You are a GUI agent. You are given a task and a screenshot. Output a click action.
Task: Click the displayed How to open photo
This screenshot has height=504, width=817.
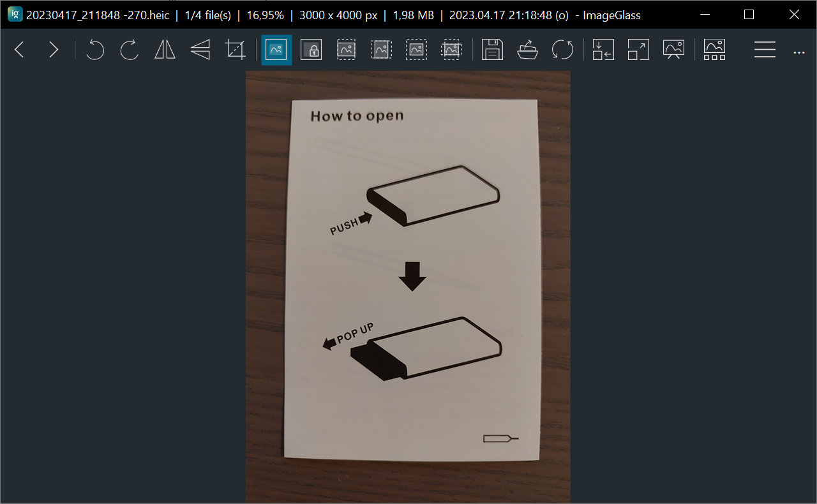click(408, 287)
